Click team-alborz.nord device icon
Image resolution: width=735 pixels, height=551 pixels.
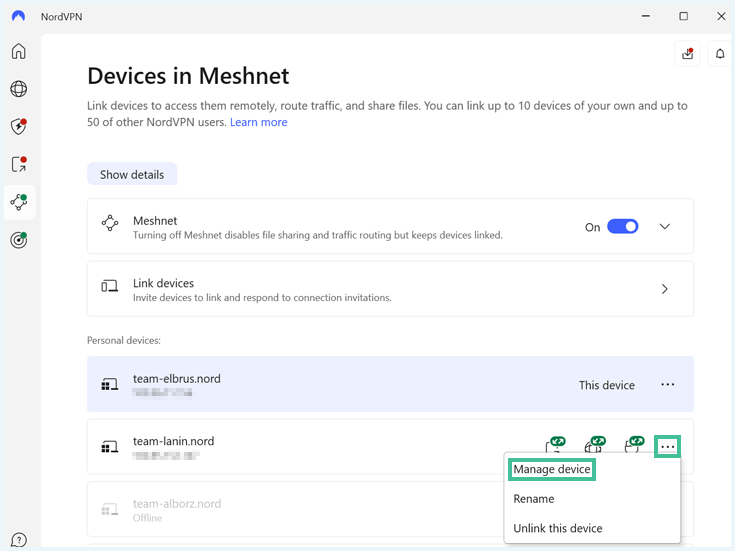click(x=110, y=509)
